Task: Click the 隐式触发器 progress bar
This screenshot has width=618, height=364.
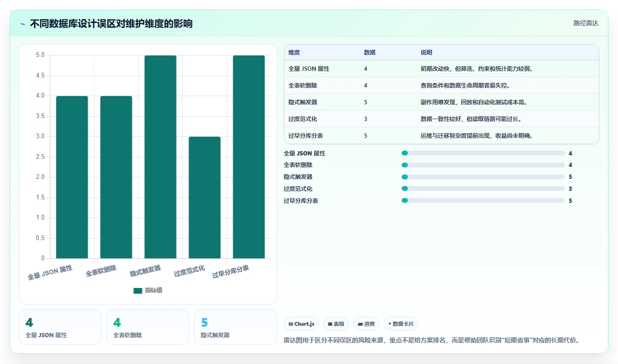Action: pyautogui.click(x=483, y=176)
